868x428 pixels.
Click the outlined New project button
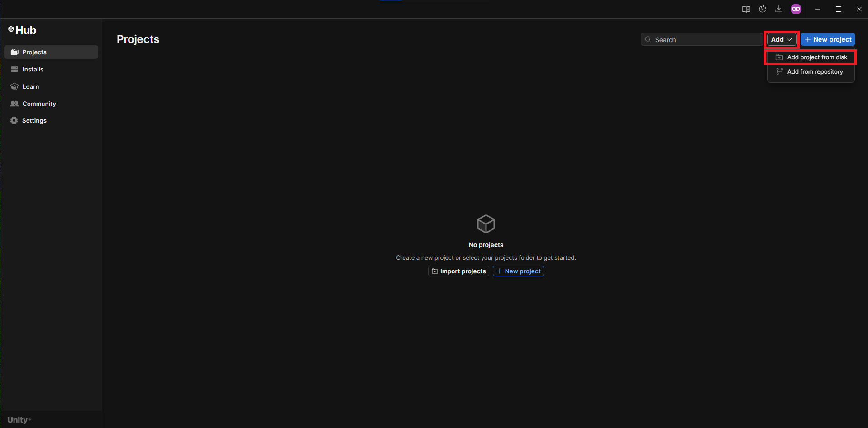click(x=518, y=271)
